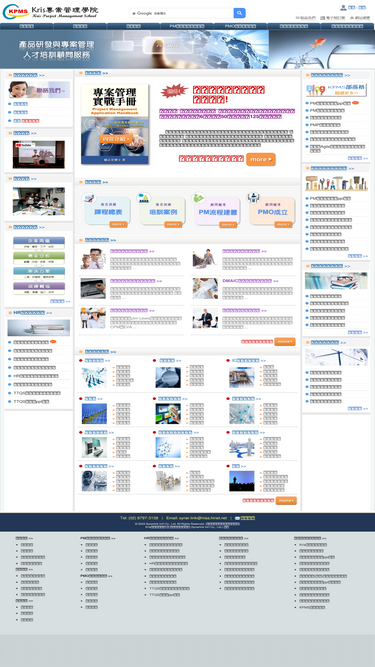Click the 聯絡我們 contact banner
Viewport: 375px width, 667px height.
pos(39,90)
